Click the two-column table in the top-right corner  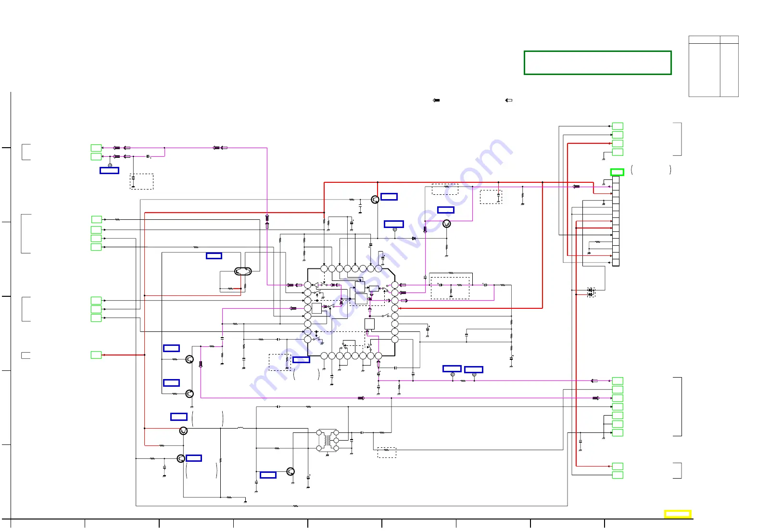coord(713,66)
